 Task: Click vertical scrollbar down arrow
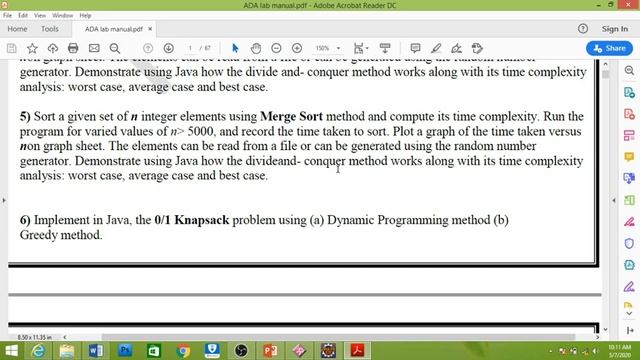pyautogui.click(x=605, y=329)
